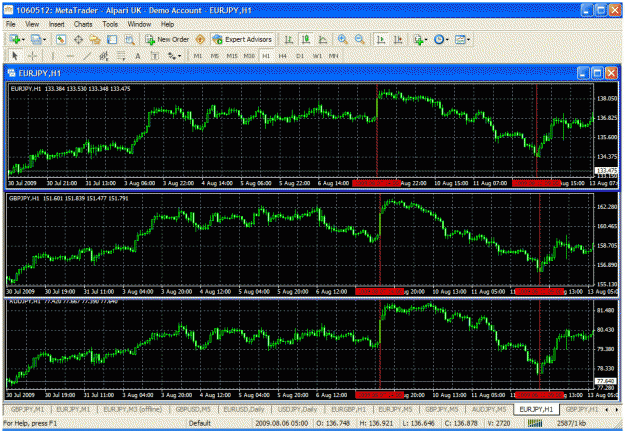This screenshot has width=625, height=431.
Task: Set timeframe to M5
Action: click(215, 56)
